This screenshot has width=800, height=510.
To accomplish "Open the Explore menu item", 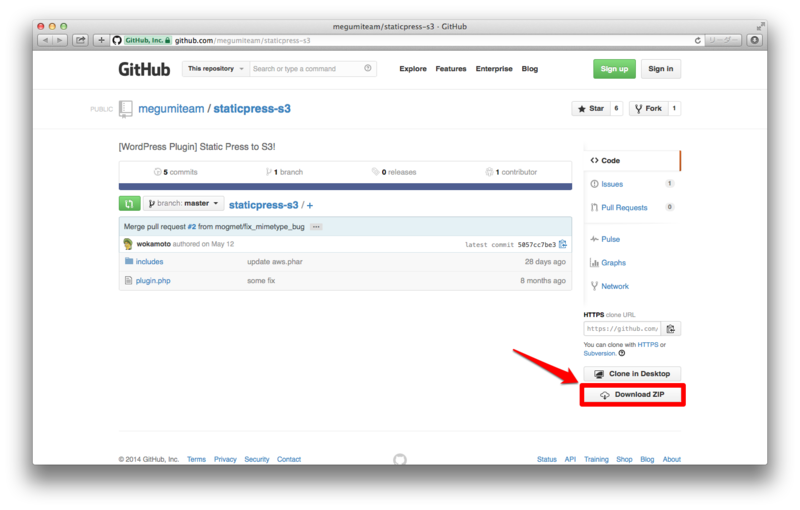I will [x=413, y=69].
